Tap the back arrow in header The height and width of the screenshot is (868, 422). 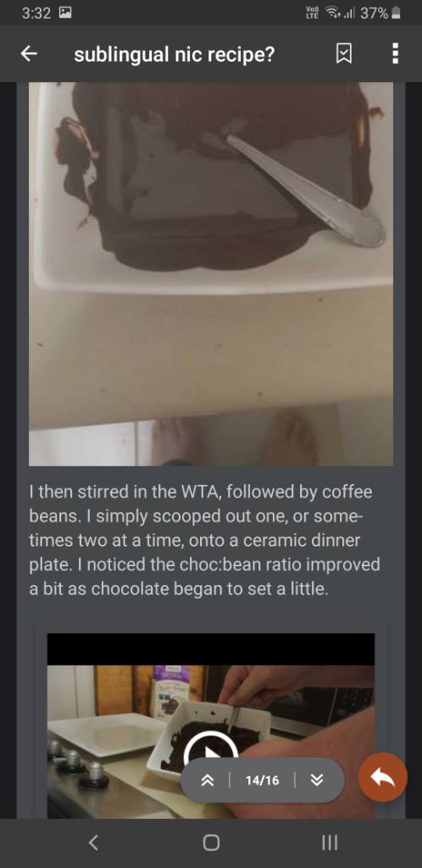coord(29,54)
